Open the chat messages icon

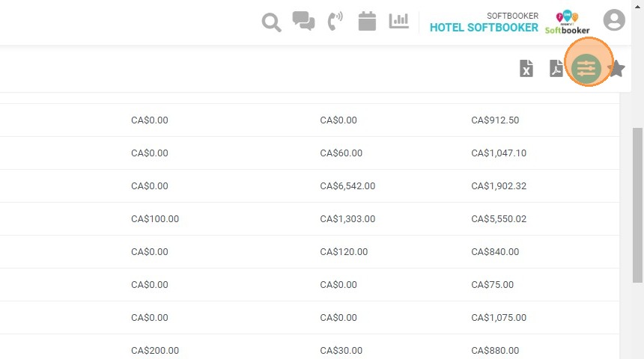click(x=303, y=20)
